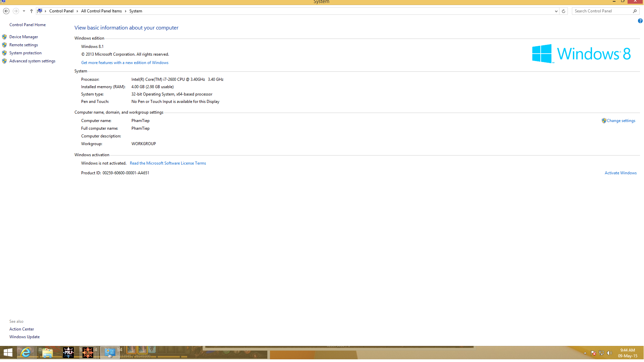Click the computer icon in address bar

pyautogui.click(x=40, y=11)
